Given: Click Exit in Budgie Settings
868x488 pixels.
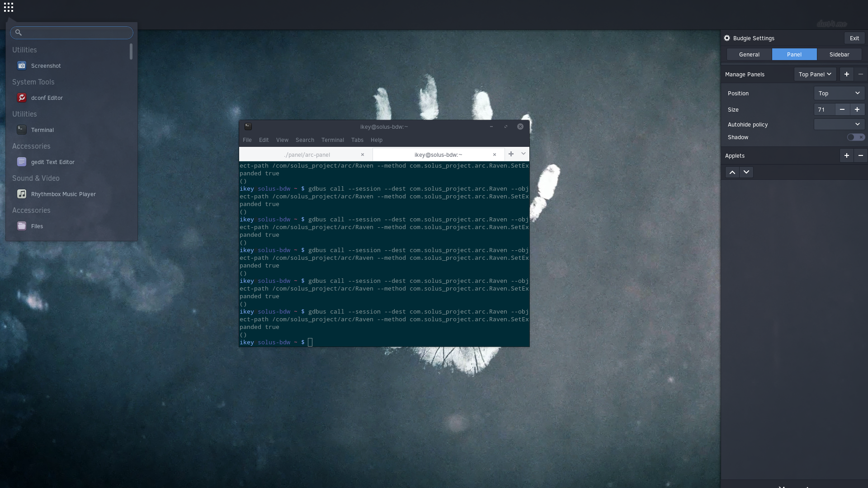Looking at the screenshot, I should [x=854, y=38].
